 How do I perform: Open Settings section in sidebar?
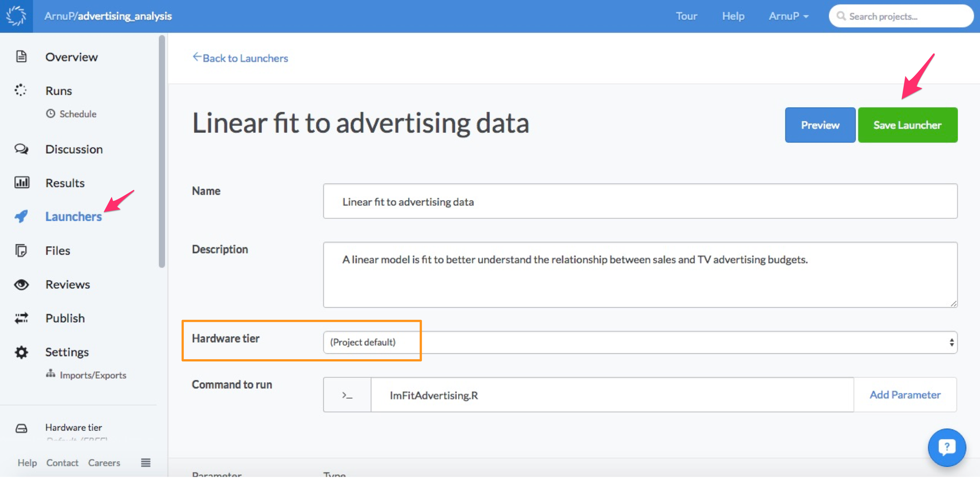click(x=67, y=352)
